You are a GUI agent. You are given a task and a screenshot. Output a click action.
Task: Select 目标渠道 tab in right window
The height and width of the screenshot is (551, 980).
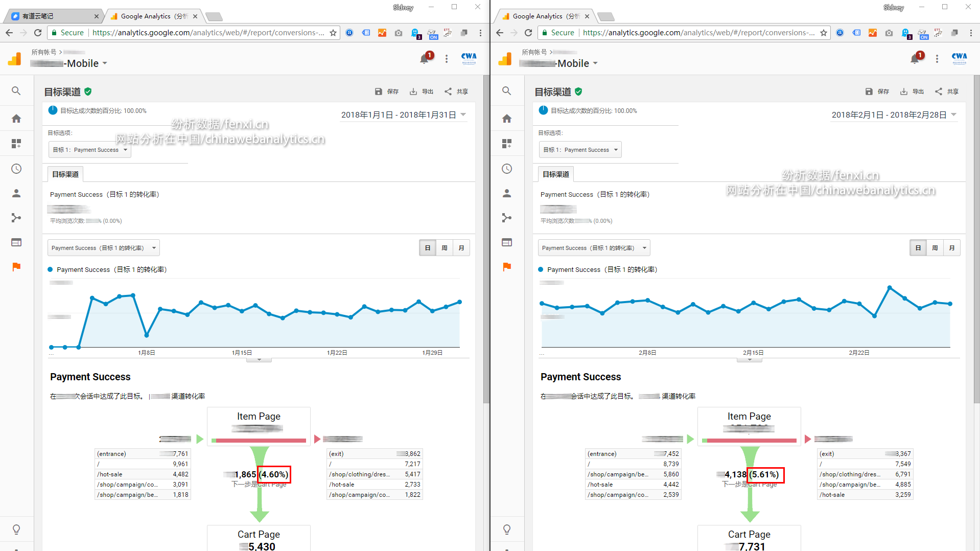click(555, 174)
